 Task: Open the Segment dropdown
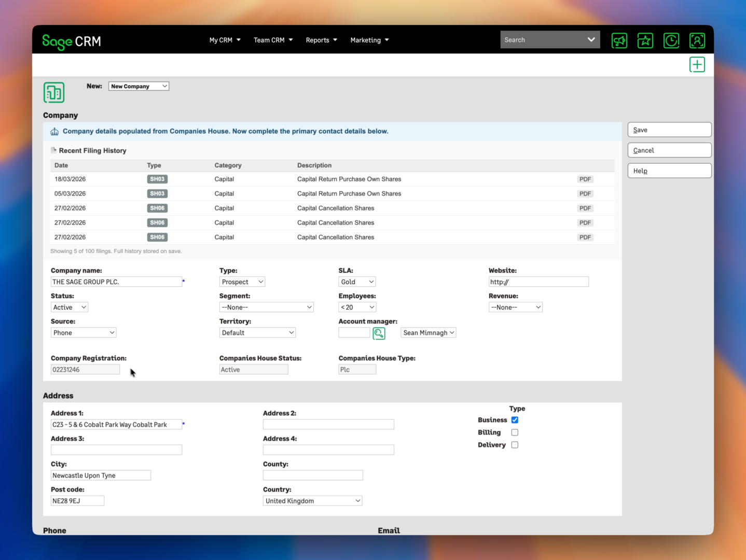coord(266,307)
